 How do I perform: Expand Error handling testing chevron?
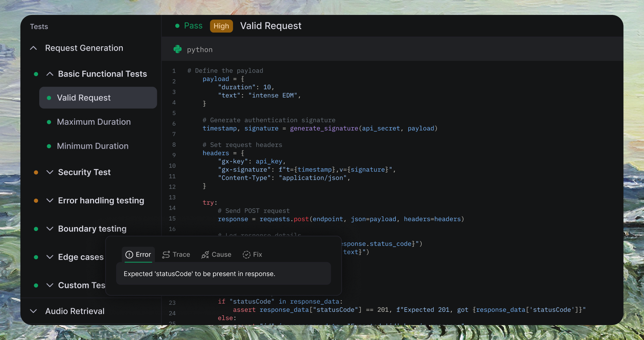coord(50,200)
